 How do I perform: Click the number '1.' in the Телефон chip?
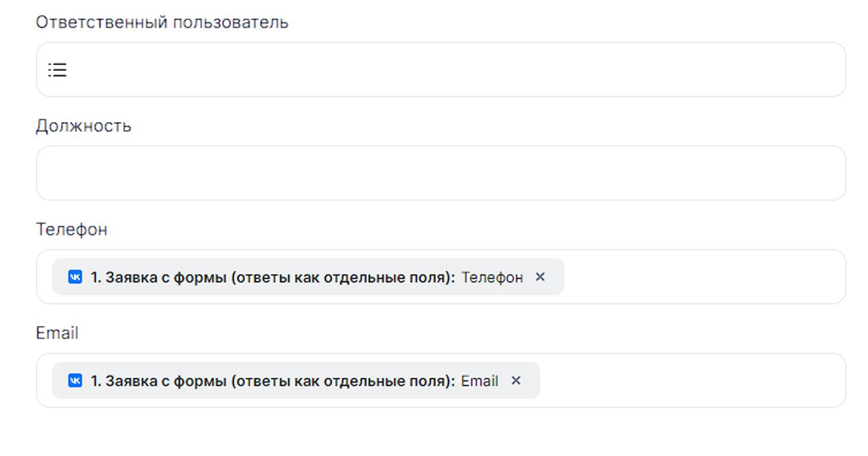click(x=95, y=277)
